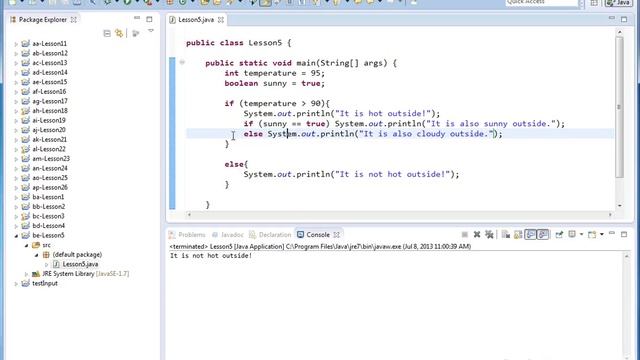Image resolution: width=640 pixels, height=360 pixels.
Task: Click the 'boolean sunny = true;' line
Action: [x=274, y=83]
